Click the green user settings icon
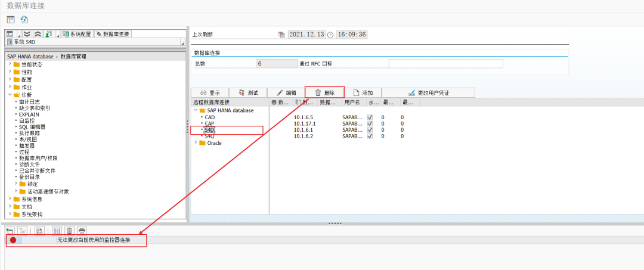 (x=48, y=34)
